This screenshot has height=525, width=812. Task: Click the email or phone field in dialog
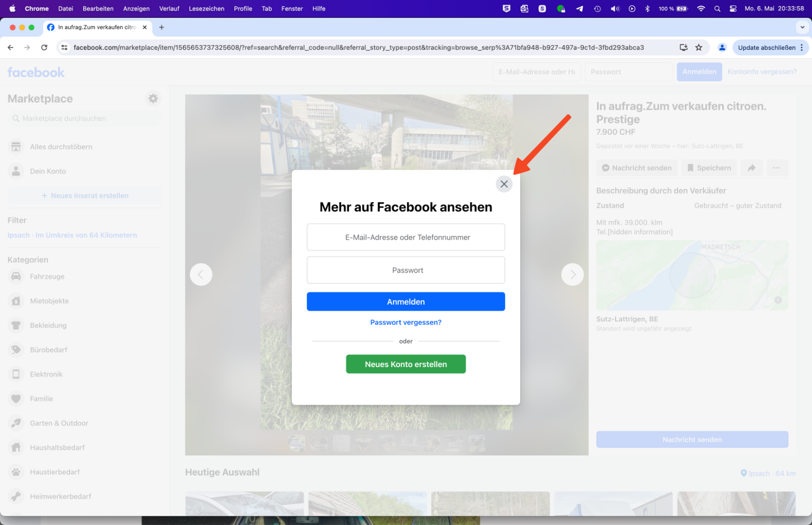coord(406,237)
